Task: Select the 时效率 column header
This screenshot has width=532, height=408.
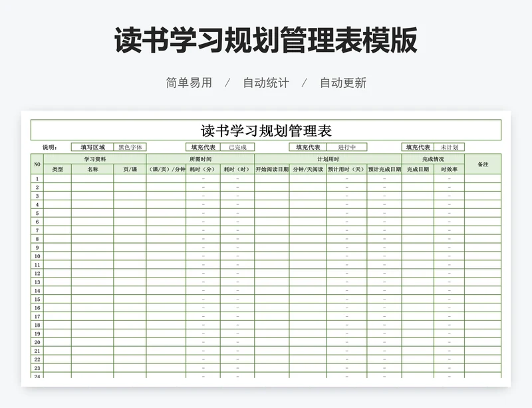Action: [449, 169]
